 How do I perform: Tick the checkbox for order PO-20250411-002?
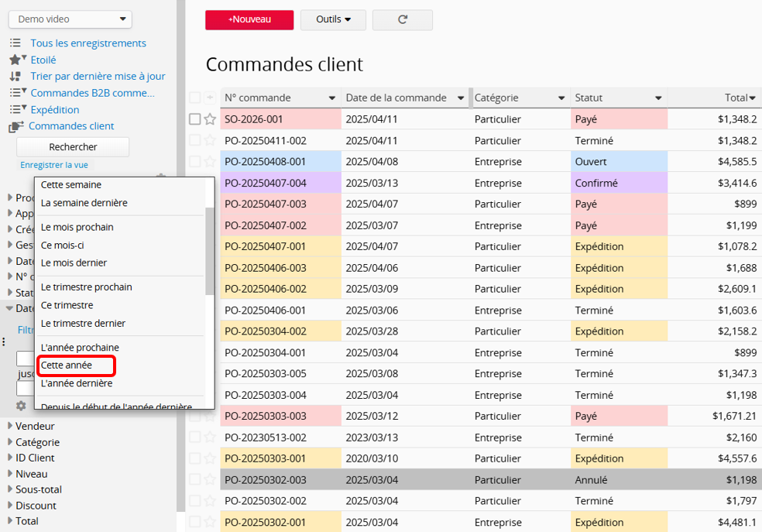tap(195, 140)
